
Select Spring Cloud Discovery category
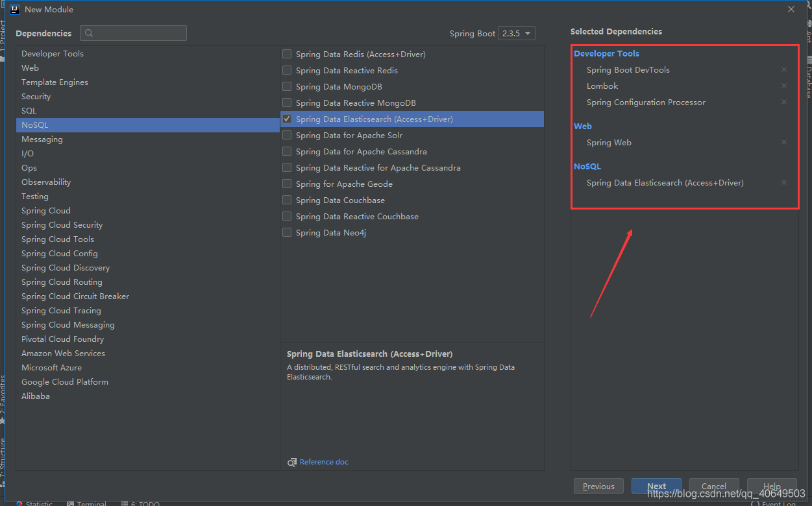[148, 267]
